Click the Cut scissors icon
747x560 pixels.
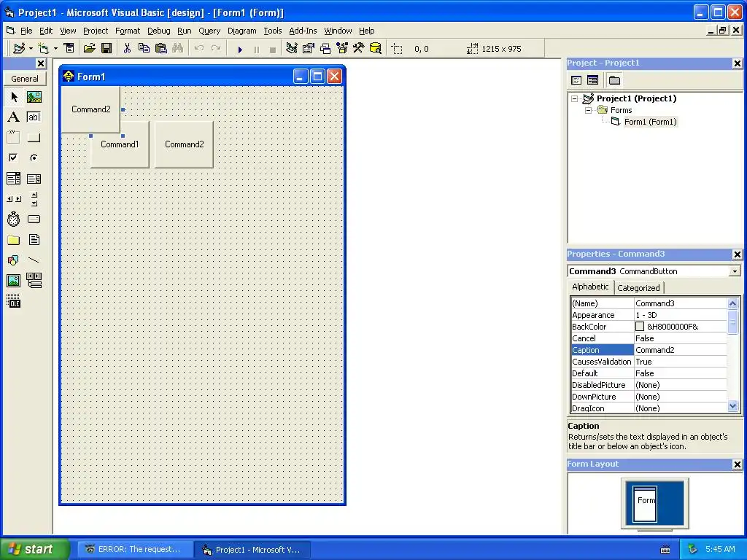(127, 49)
